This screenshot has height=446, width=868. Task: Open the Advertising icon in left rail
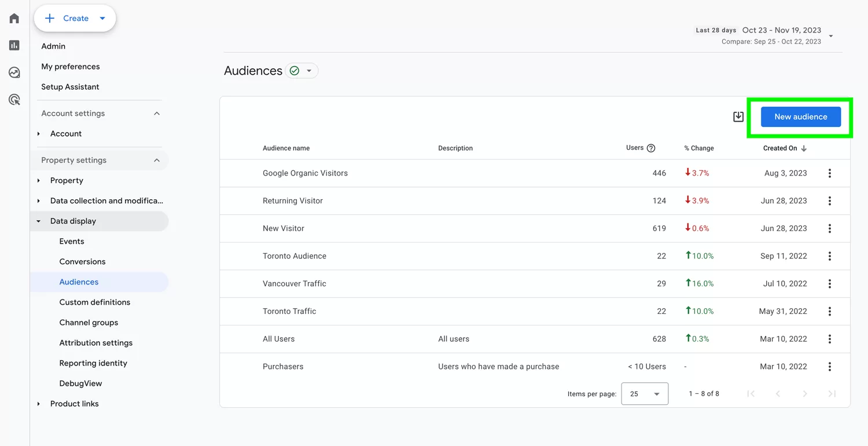[x=14, y=100]
